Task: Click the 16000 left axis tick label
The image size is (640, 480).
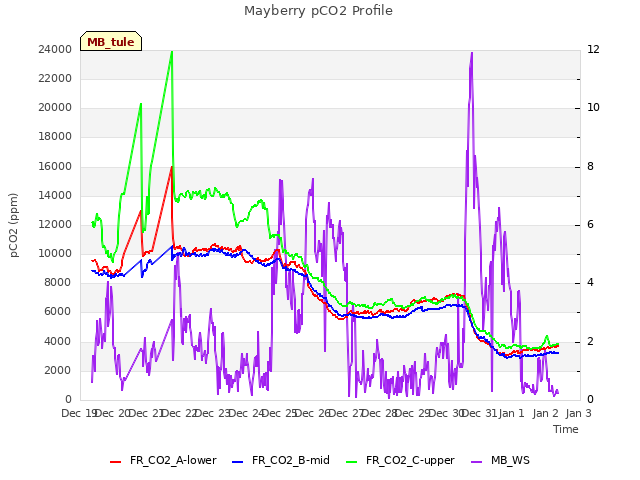Action: tap(55, 166)
